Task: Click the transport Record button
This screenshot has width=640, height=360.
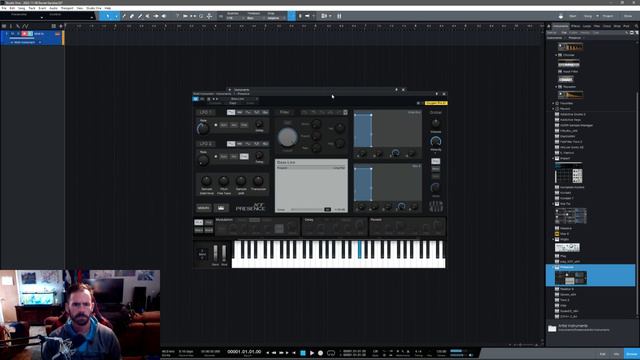Action: [320, 353]
